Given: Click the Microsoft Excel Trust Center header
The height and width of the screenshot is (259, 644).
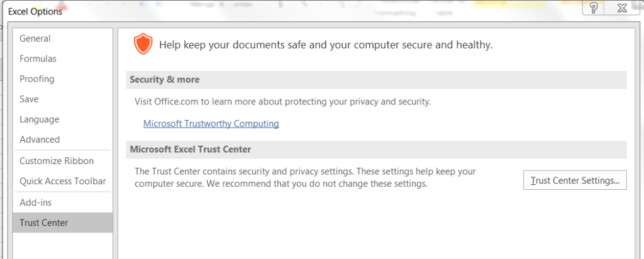Looking at the screenshot, I should pos(376,150).
